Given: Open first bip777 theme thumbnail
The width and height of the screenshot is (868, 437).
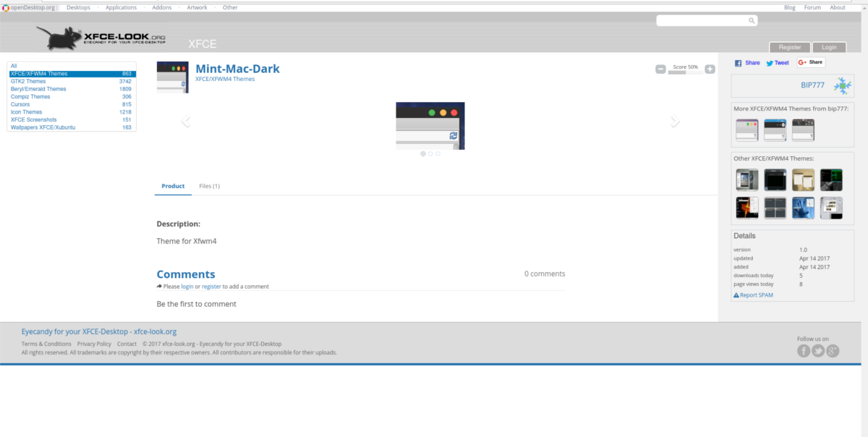Looking at the screenshot, I should [x=747, y=130].
